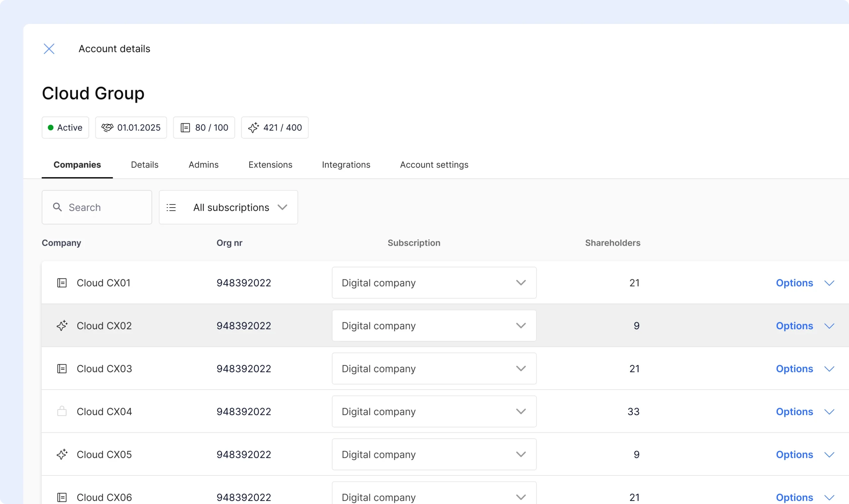
Task: Click Options link for Cloud CX02
Action: pos(794,326)
